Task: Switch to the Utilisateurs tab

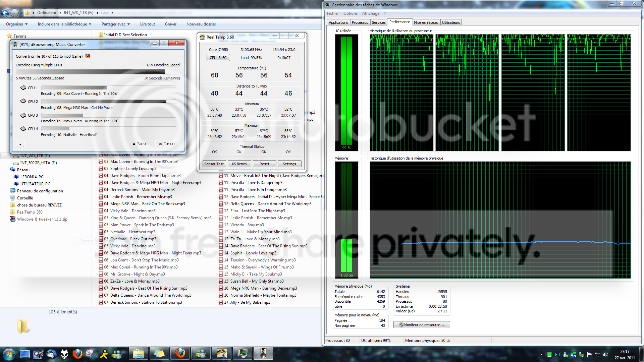Action: point(451,22)
